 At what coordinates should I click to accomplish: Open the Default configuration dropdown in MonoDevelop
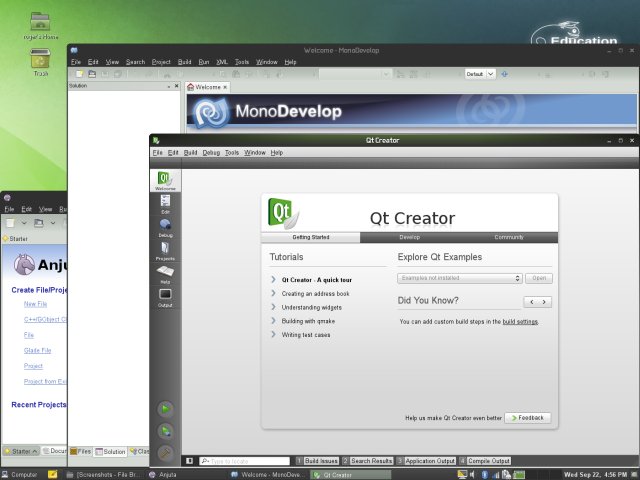(x=480, y=74)
